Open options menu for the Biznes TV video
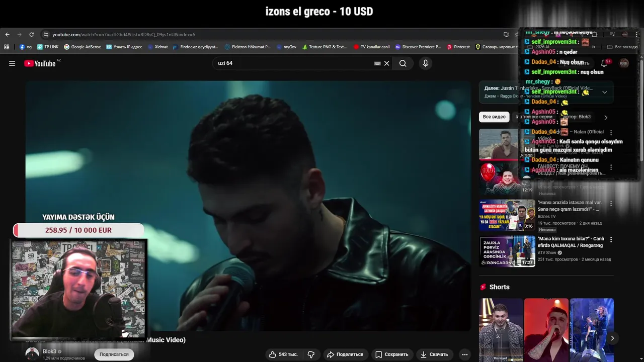The height and width of the screenshot is (362, 644). click(611, 204)
